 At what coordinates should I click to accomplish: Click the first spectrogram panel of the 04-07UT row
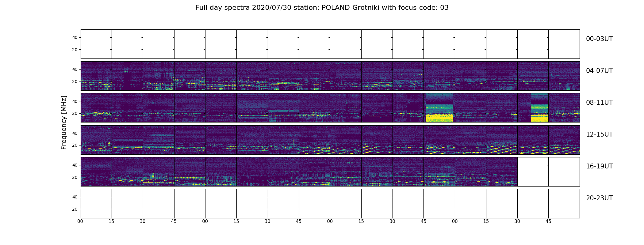point(96,76)
